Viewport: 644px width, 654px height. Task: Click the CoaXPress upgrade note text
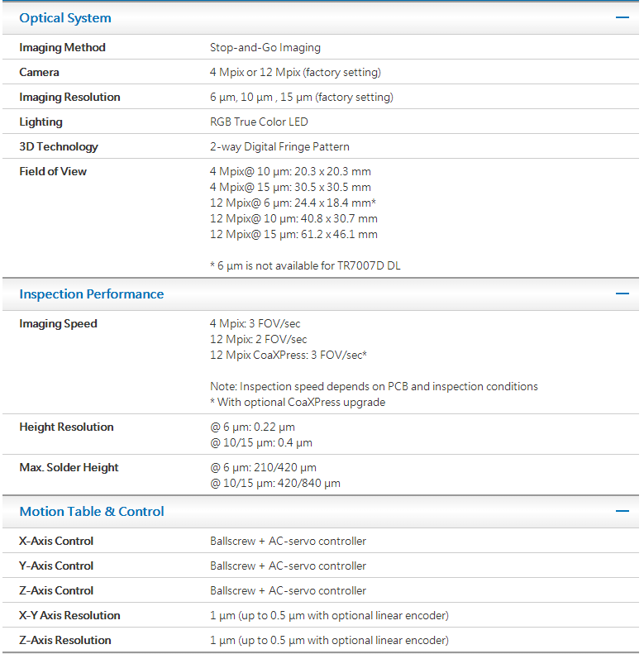(298, 403)
